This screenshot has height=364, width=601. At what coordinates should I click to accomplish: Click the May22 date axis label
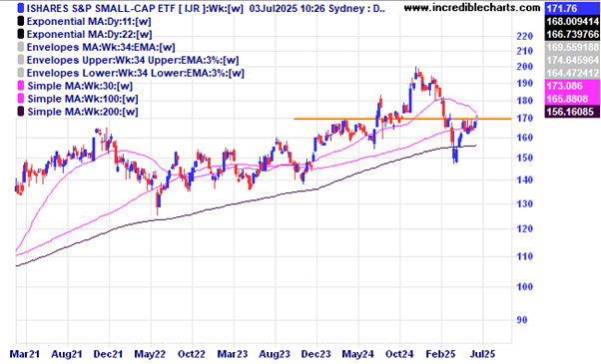(x=150, y=354)
